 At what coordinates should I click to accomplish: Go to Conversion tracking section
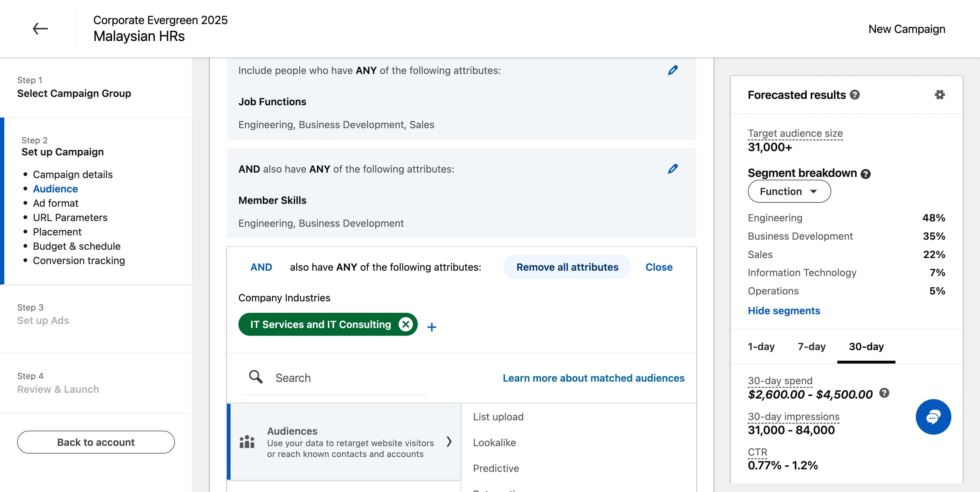point(79,261)
